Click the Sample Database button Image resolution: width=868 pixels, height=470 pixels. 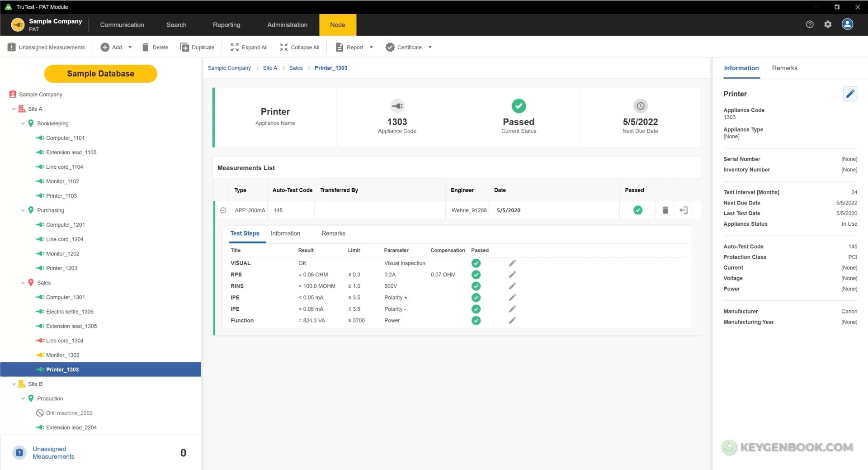(100, 74)
